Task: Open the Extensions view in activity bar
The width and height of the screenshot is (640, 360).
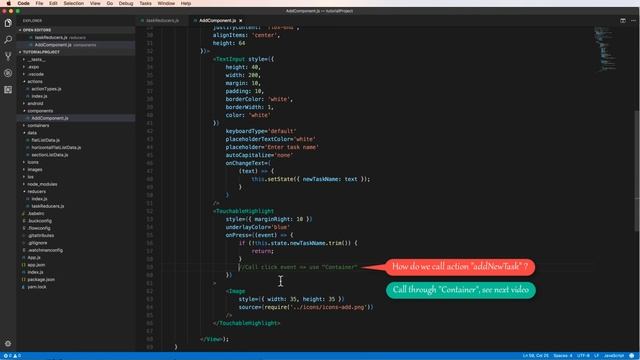Action: point(8,90)
